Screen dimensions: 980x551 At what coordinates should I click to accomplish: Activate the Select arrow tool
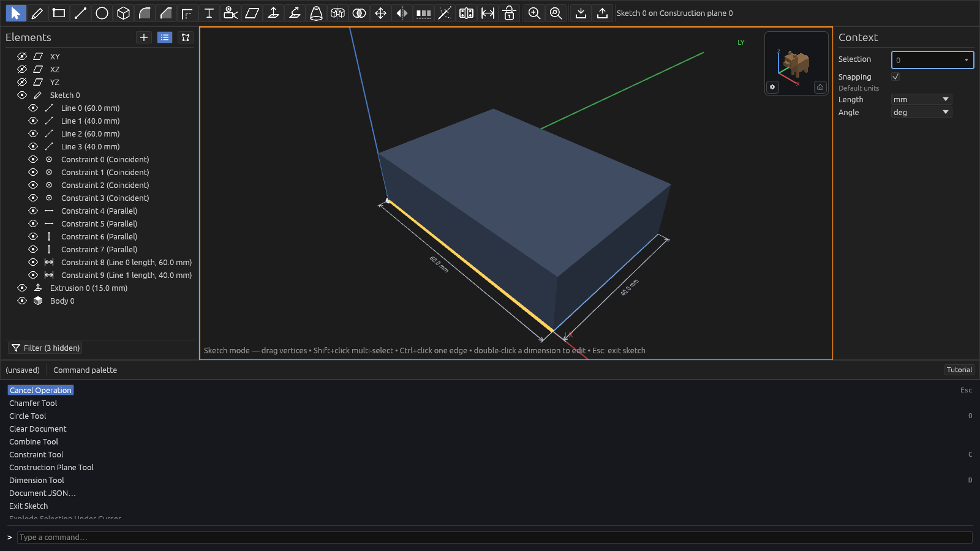15,13
